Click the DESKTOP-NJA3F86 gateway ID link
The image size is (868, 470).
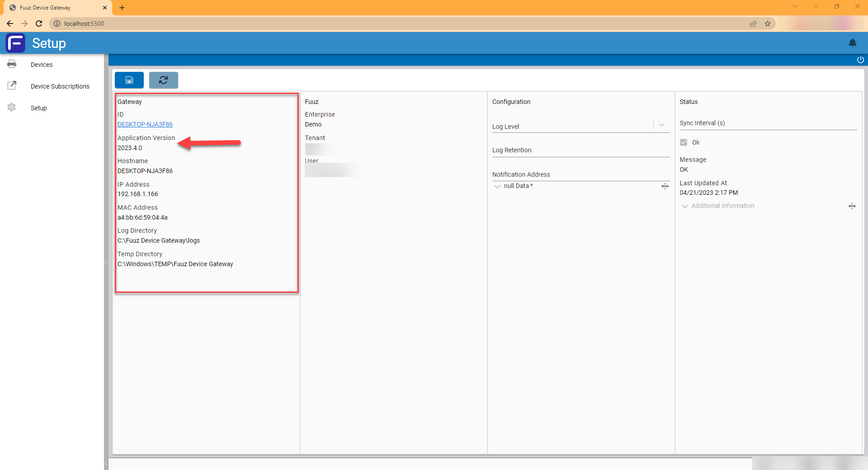pyautogui.click(x=145, y=124)
